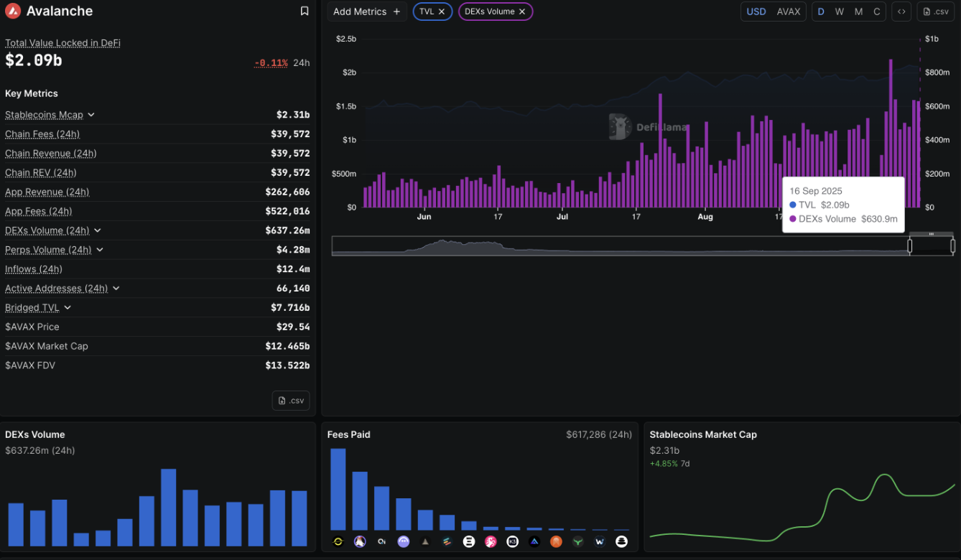Bookmark the Avalanche chain
This screenshot has height=560, width=961.
[305, 11]
